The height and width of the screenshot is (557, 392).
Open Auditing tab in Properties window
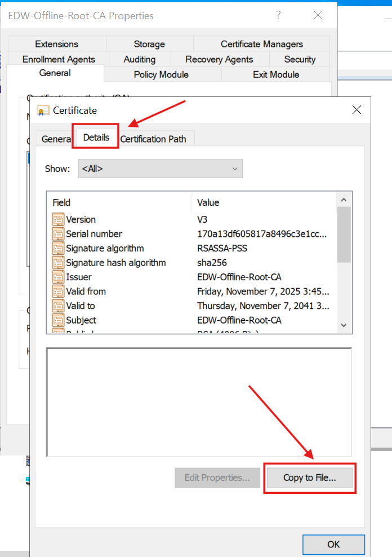click(140, 59)
